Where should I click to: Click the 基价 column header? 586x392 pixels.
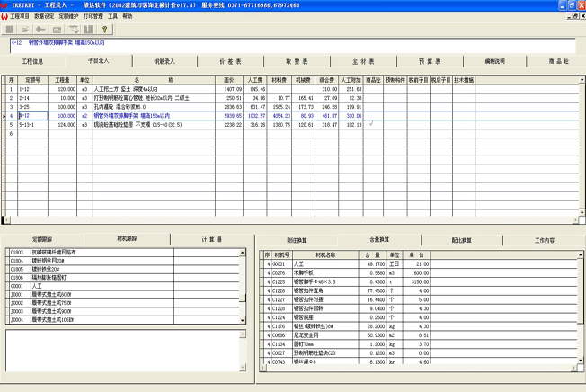pos(229,80)
